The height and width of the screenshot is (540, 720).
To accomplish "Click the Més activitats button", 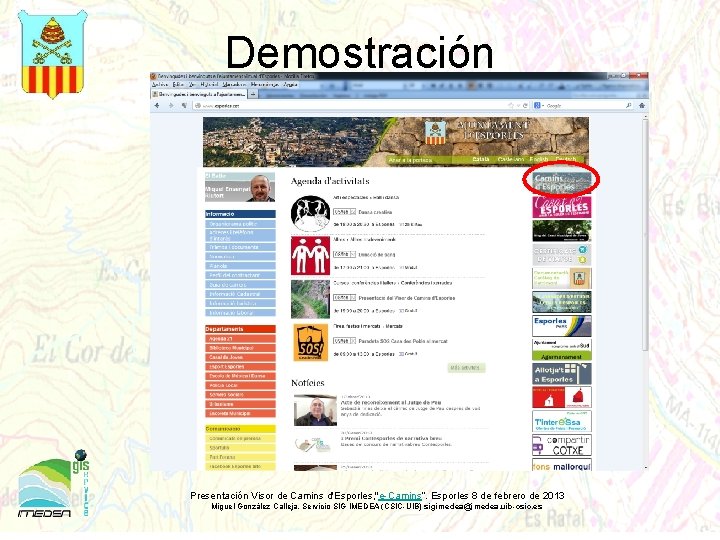I will 466,368.
